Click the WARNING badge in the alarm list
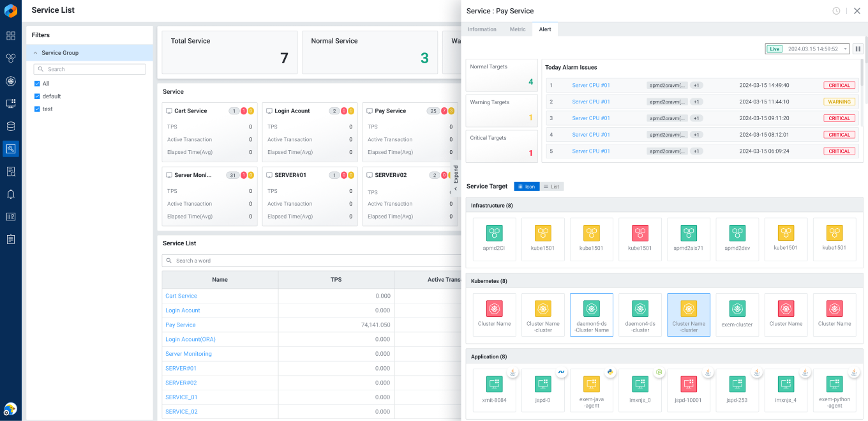 click(x=839, y=102)
